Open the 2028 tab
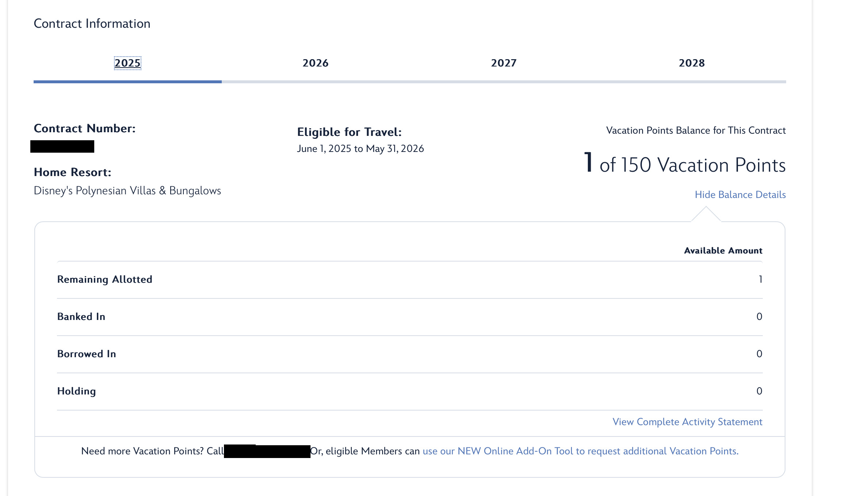 pyautogui.click(x=692, y=63)
